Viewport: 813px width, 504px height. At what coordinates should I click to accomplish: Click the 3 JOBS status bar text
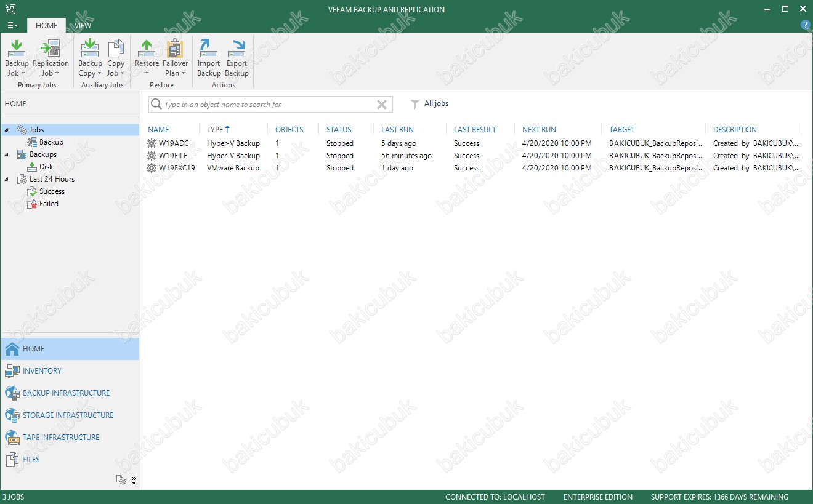(14, 497)
